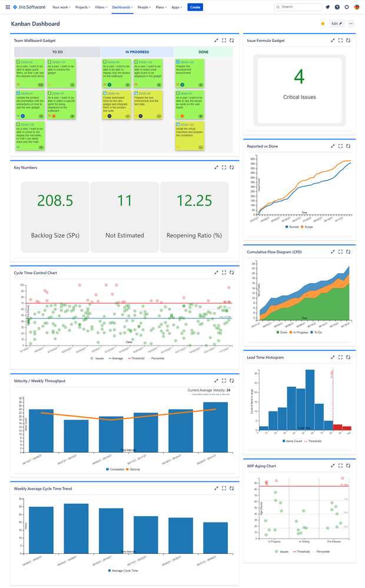Refresh the Cycle Time Control Chart gadget
The height and width of the screenshot is (588, 365).
231,273
